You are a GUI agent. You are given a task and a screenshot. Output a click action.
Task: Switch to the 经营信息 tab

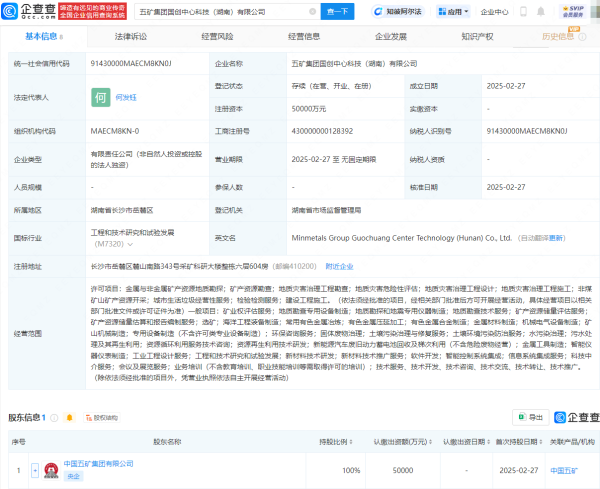tap(304, 37)
